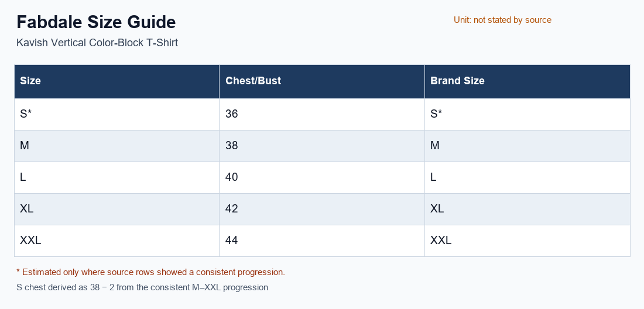
Task: Select the XL cell under Brand Size
Action: (x=527, y=209)
